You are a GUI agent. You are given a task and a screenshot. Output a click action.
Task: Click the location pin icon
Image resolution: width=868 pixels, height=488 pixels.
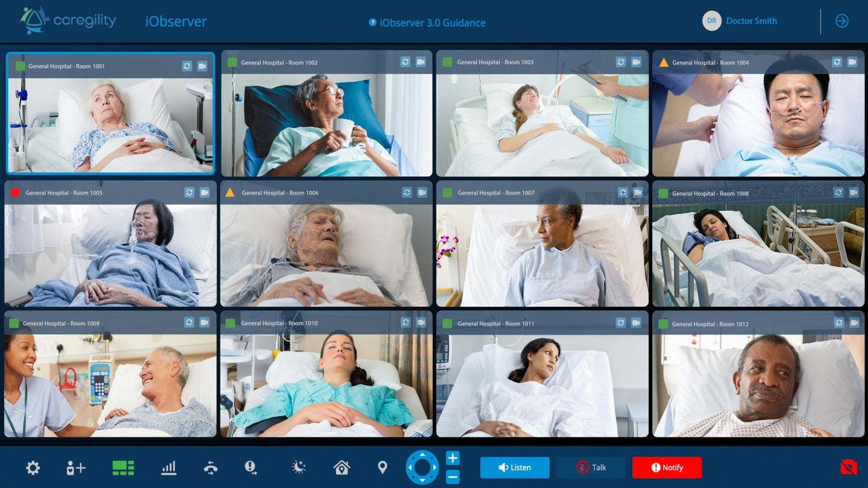click(x=382, y=468)
